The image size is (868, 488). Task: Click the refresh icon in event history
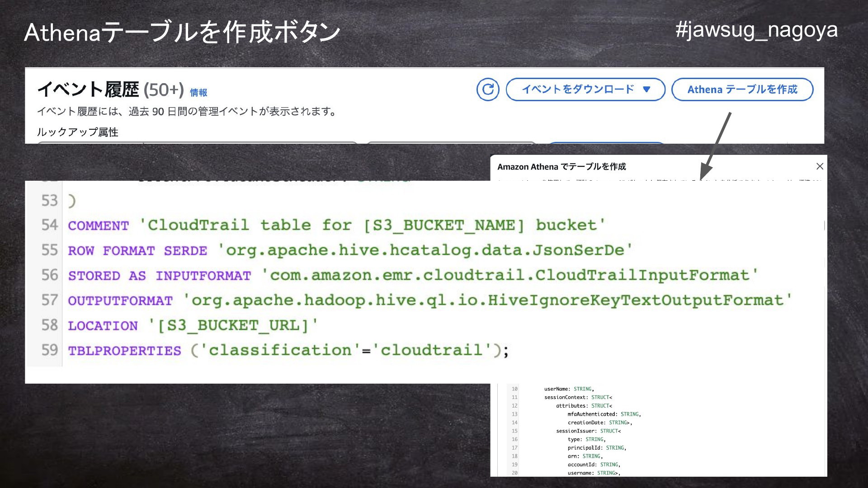(488, 89)
